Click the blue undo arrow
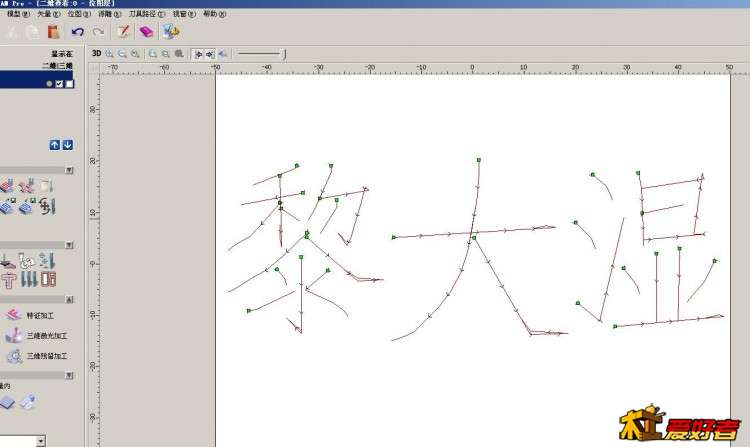This screenshot has height=447, width=750. [x=77, y=32]
